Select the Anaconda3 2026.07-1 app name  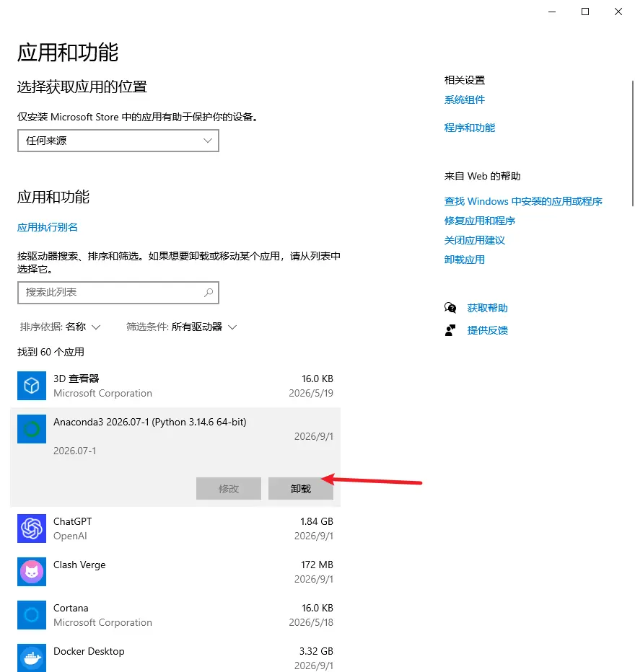tap(150, 422)
